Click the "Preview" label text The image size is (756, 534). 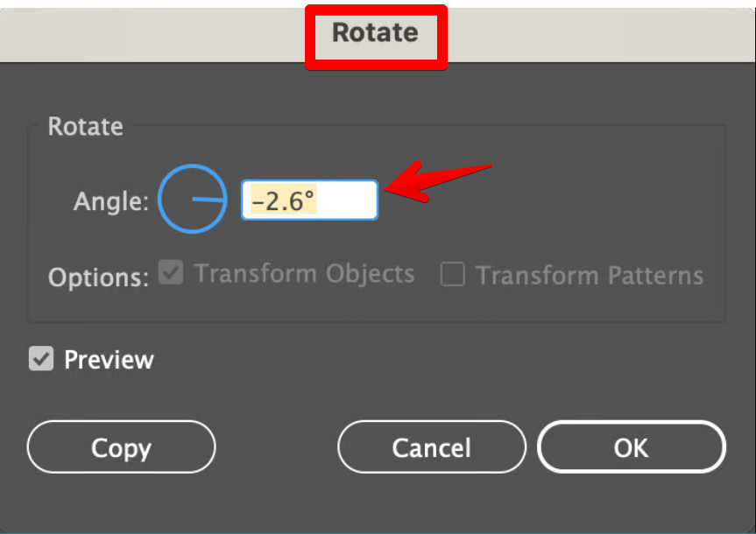tap(109, 360)
